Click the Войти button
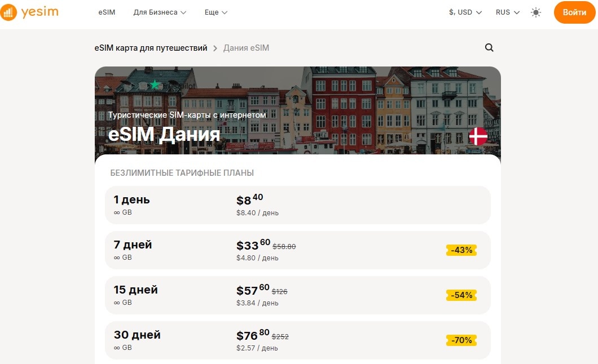This screenshot has width=598, height=364. (x=574, y=11)
